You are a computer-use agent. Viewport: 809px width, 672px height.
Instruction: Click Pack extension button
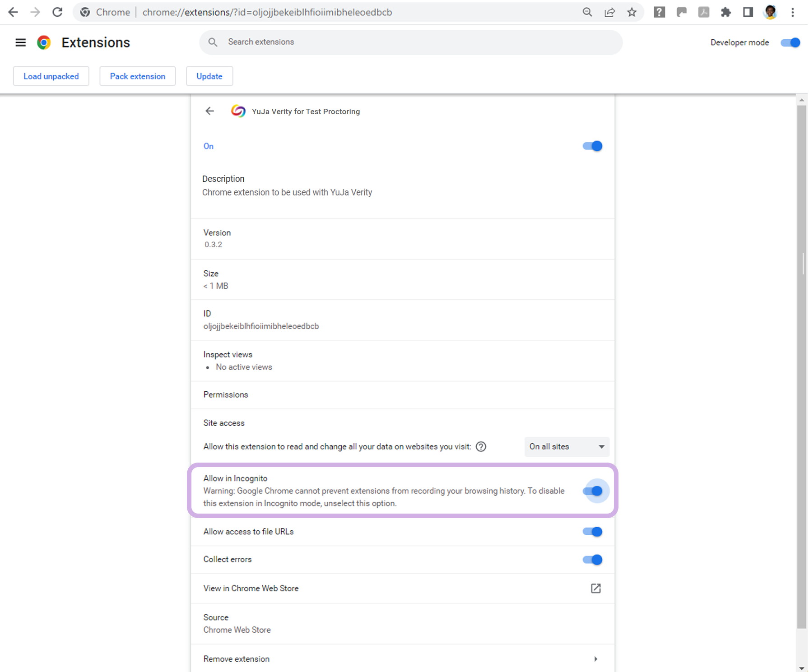point(138,76)
